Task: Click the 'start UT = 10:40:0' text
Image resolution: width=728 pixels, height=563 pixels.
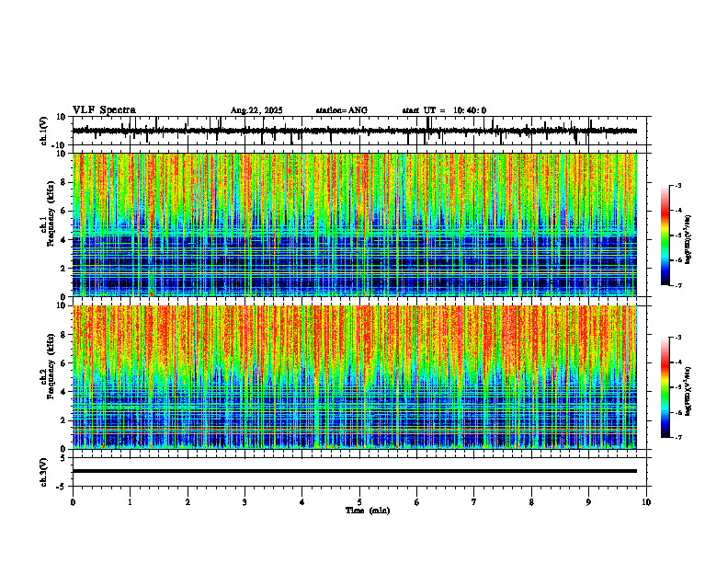Action: point(444,110)
